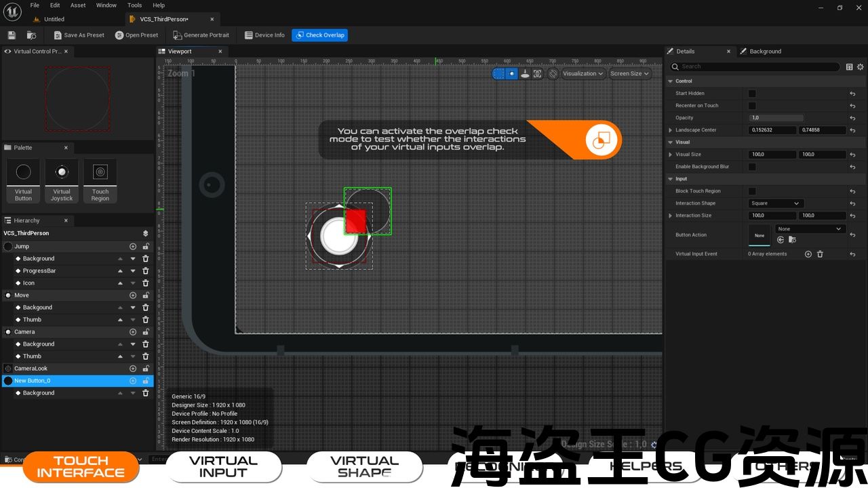Add a Virtual Input Event array element
This screenshot has height=488, width=868.
click(808, 254)
